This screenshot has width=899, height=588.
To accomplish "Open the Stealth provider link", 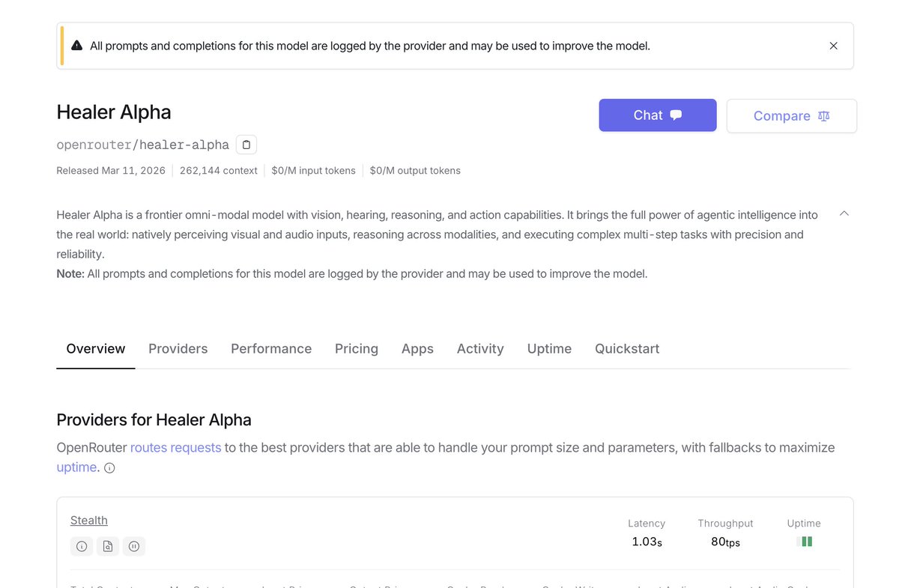I will click(89, 520).
